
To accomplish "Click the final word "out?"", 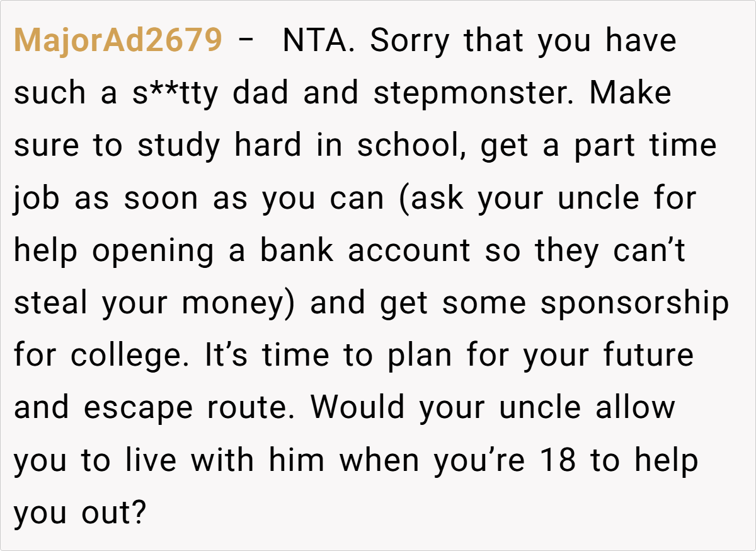I will pos(113,514).
